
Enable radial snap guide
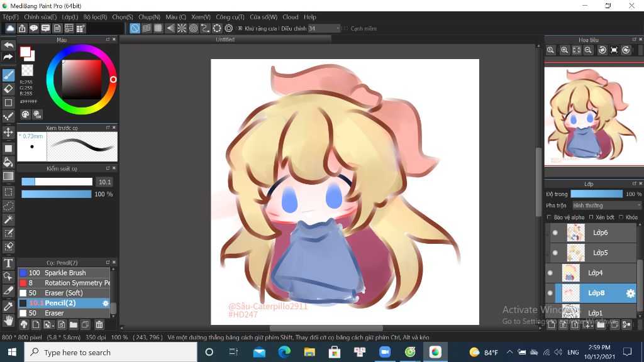click(x=182, y=28)
